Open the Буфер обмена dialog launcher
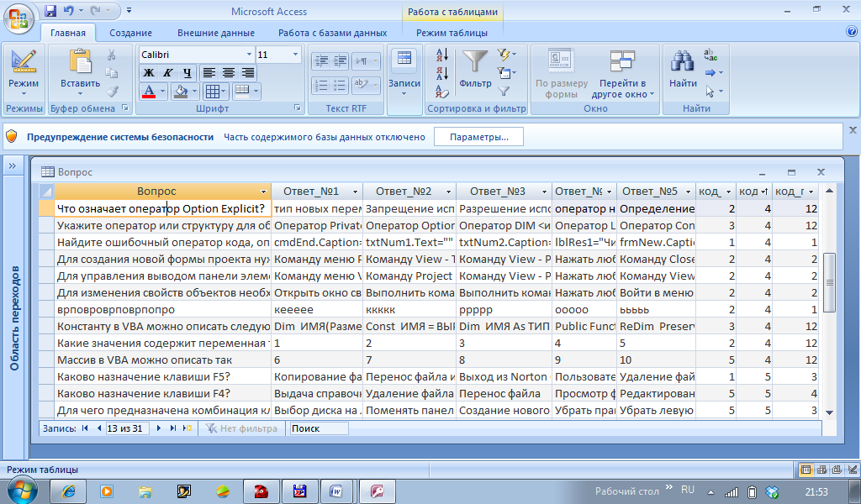 tap(125, 108)
